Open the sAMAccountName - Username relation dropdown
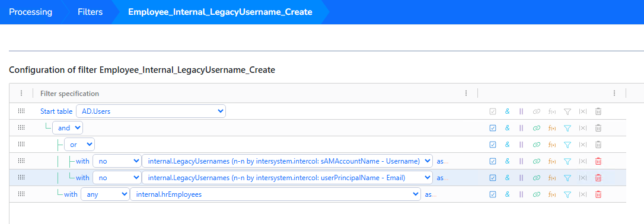The image size is (644, 224). [x=287, y=161]
